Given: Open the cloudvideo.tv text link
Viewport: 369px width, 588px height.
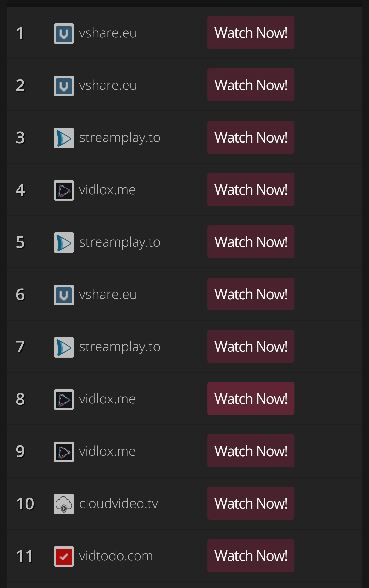Looking at the screenshot, I should coord(119,503).
